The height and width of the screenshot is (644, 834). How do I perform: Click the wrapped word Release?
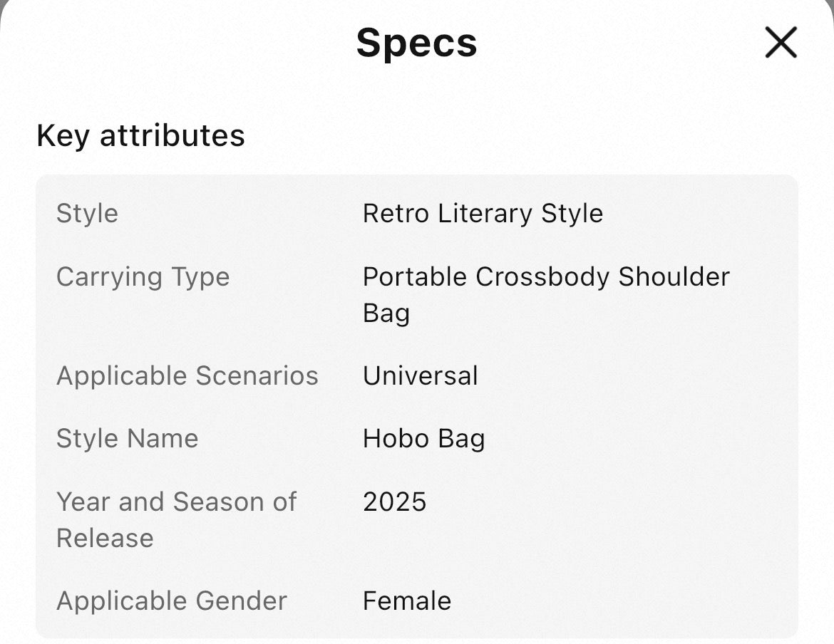click(x=105, y=538)
